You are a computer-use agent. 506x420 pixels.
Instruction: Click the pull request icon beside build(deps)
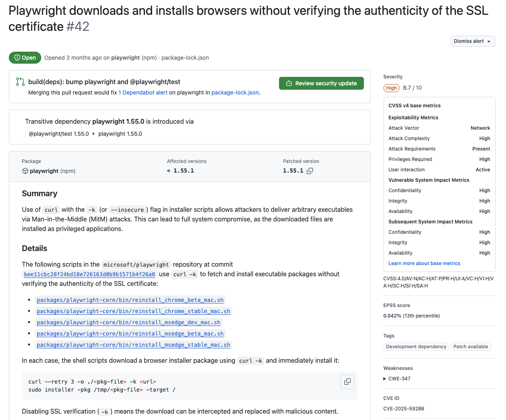[20, 82]
